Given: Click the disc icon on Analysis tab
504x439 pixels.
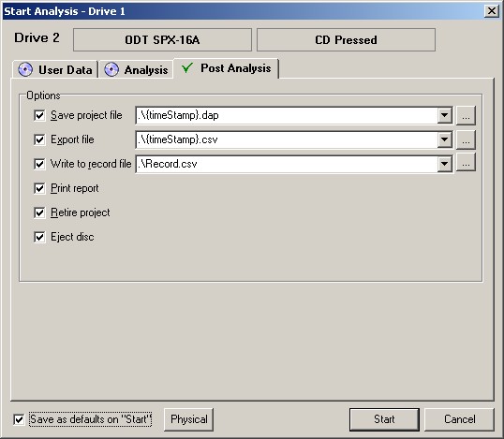Looking at the screenshot, I should pos(111,69).
